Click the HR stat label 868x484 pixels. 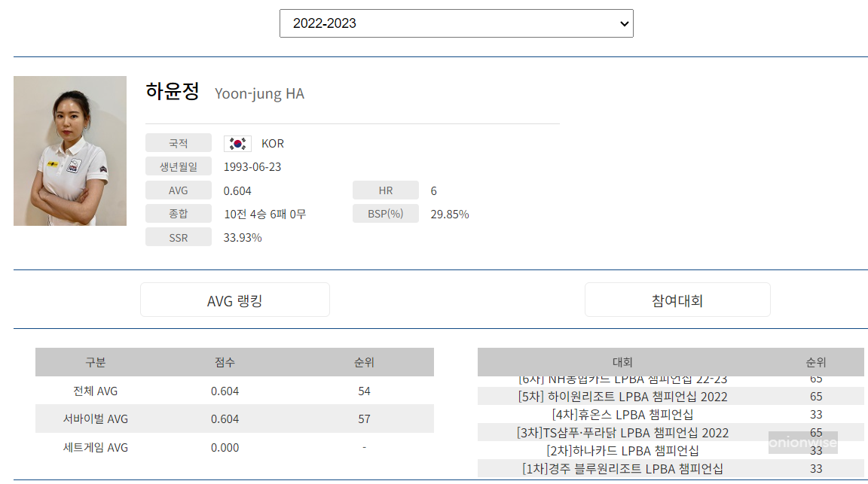[385, 190]
